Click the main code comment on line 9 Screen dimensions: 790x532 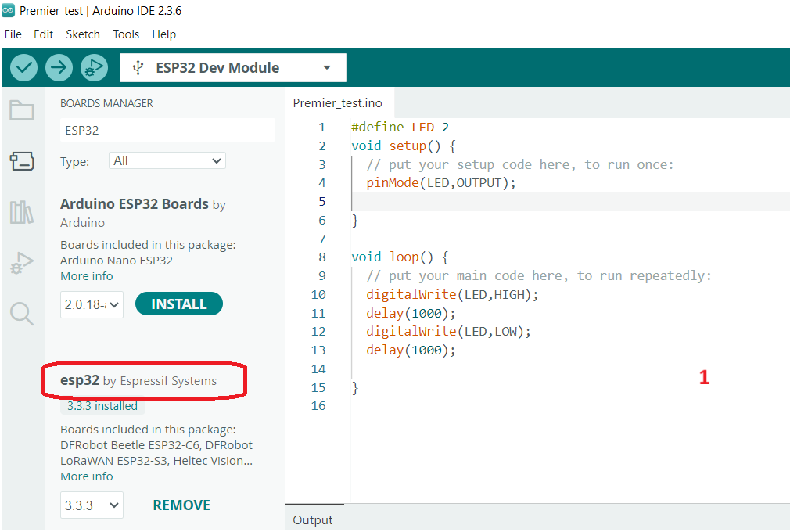(x=539, y=276)
